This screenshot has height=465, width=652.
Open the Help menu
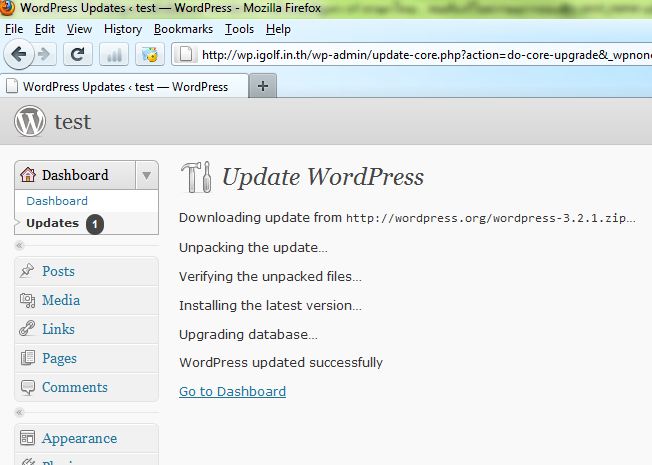click(278, 29)
